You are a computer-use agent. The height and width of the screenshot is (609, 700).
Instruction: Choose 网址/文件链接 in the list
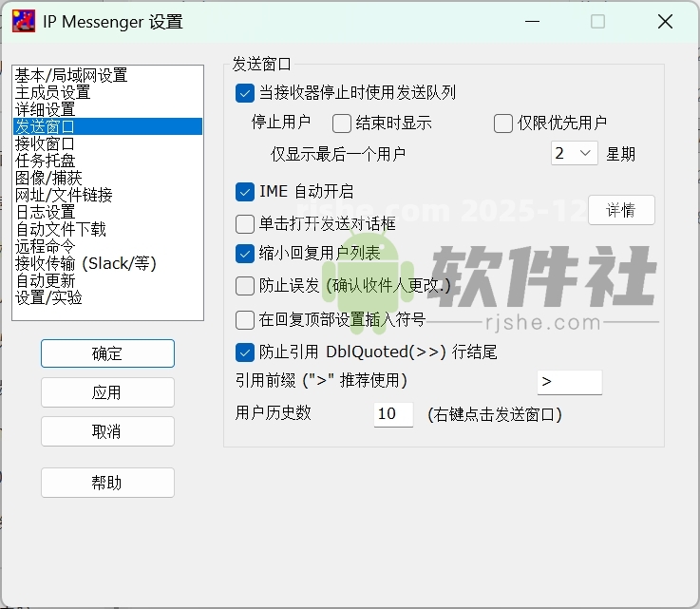(x=107, y=195)
